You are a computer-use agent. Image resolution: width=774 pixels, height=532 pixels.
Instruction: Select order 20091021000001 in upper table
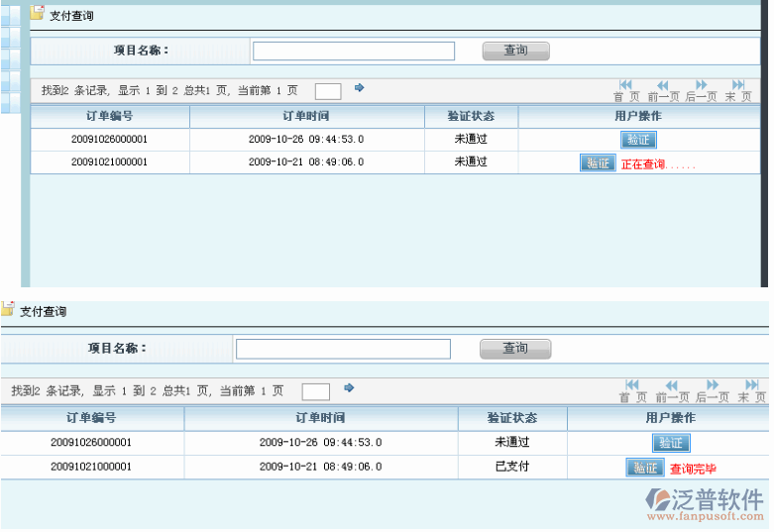pyautogui.click(x=110, y=162)
